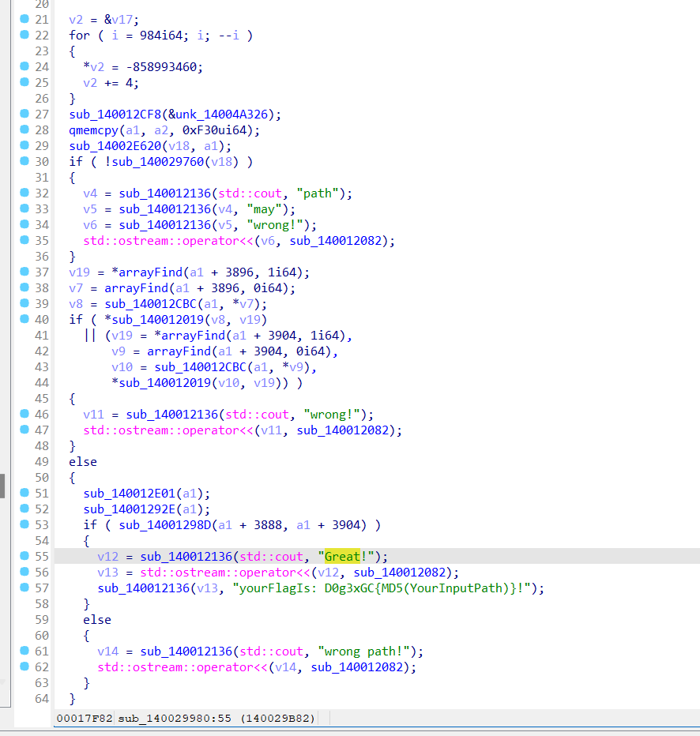Toggle breakpoint dot on line 37
700x736 pixels.
pos(24,272)
